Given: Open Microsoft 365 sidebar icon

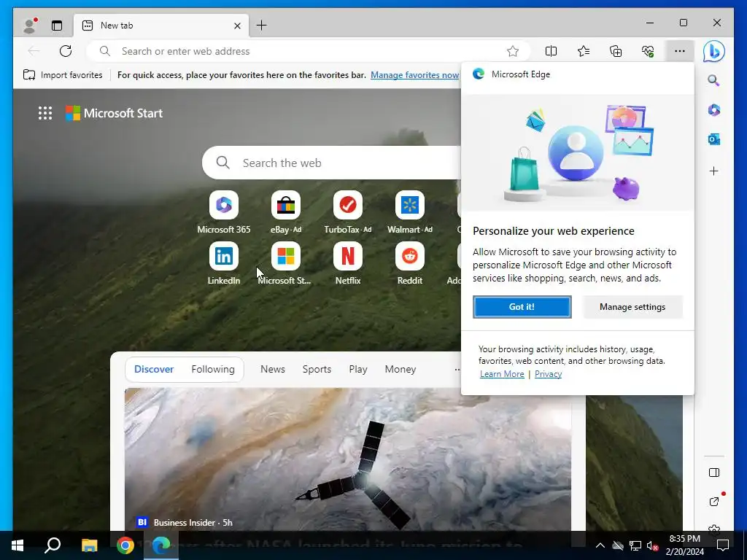Looking at the screenshot, I should (713, 110).
